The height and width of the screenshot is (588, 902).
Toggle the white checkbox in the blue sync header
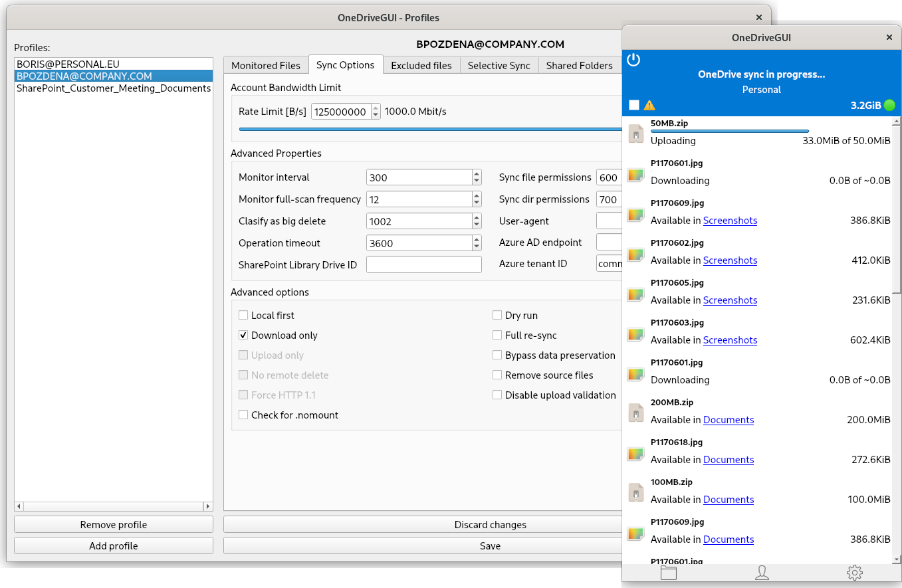click(634, 105)
